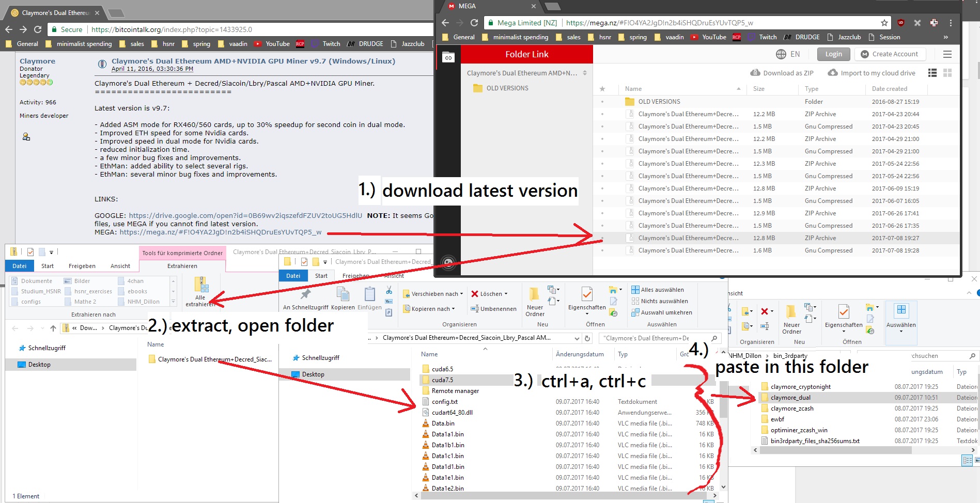
Task: Expand MEGA folder tree selector arrows
Action: [585, 73]
